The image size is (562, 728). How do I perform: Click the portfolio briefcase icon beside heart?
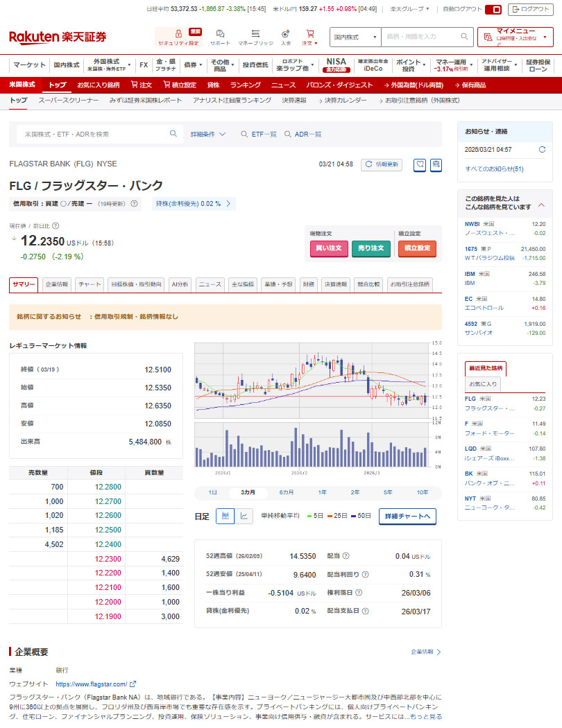coord(436,164)
